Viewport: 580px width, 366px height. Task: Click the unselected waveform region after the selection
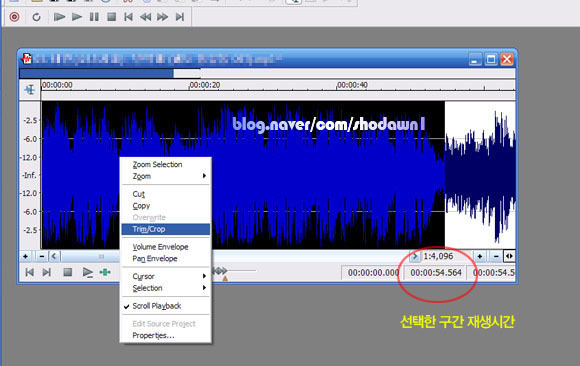tap(480, 175)
